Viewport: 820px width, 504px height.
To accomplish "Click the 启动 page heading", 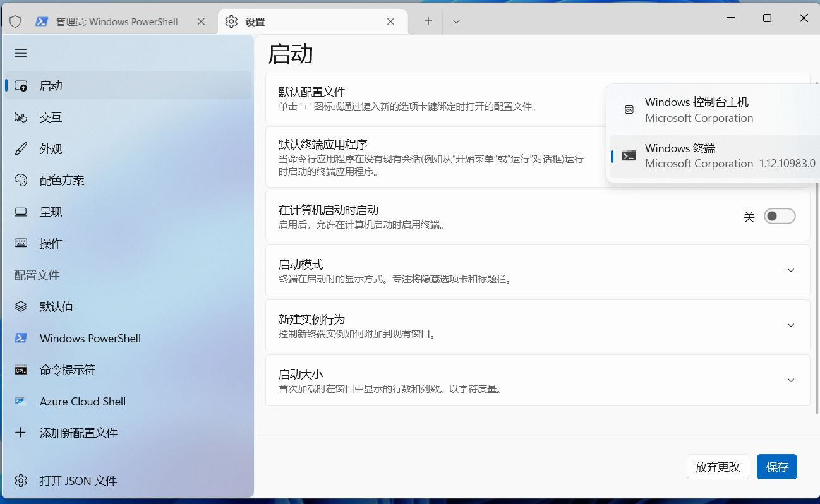I will tap(291, 54).
